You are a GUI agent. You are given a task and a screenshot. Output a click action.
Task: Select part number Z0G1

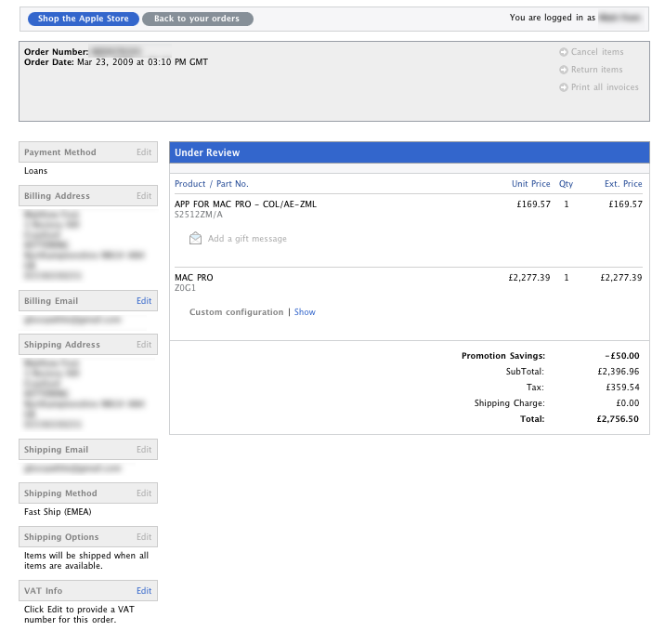click(x=185, y=288)
